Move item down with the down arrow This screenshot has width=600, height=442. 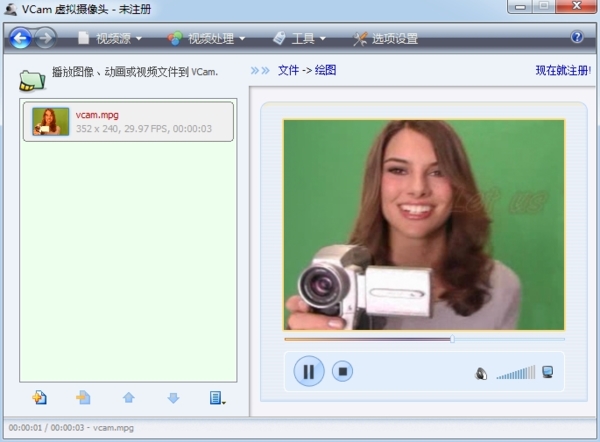coord(173,397)
